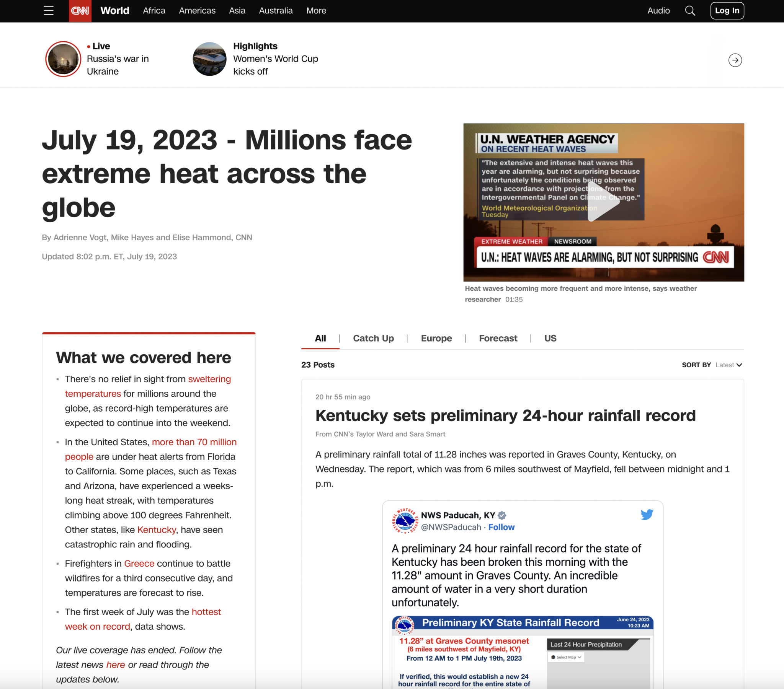This screenshot has width=784, height=689.
Task: Click the Women's World Cup stadium thumbnail
Action: coord(209,59)
